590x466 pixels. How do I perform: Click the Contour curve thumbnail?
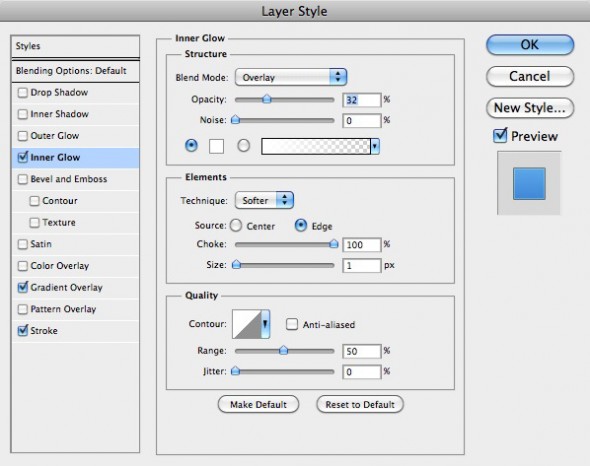click(x=246, y=324)
